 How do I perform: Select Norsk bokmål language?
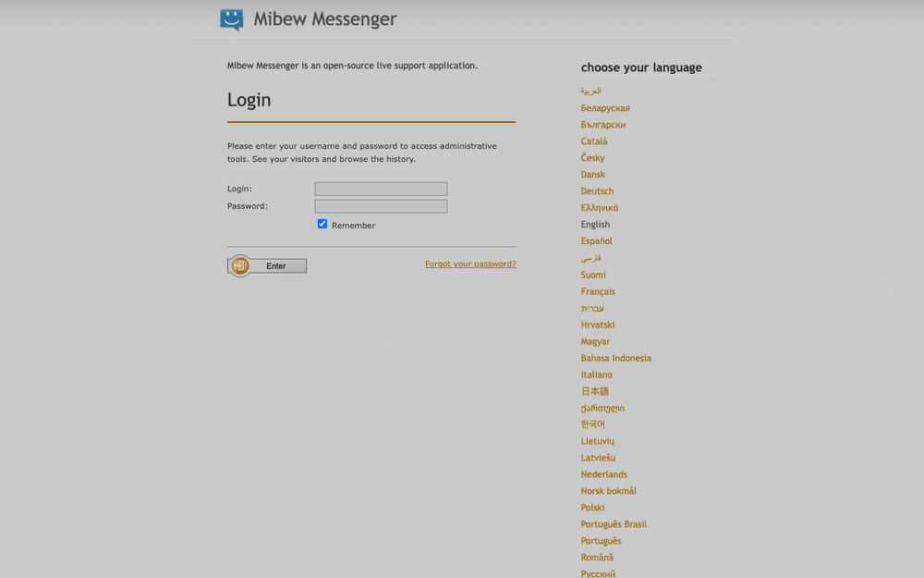(608, 491)
